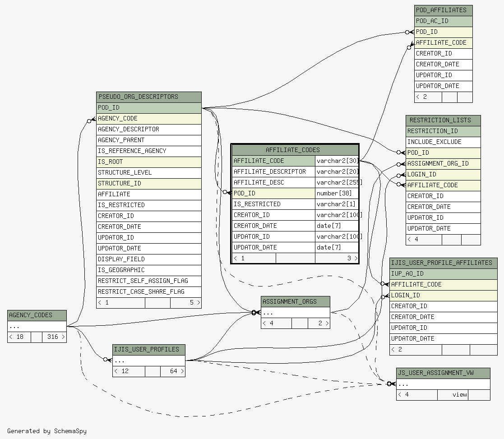
Task: Select AFFILIATE_DESC column
Action: coord(273,183)
